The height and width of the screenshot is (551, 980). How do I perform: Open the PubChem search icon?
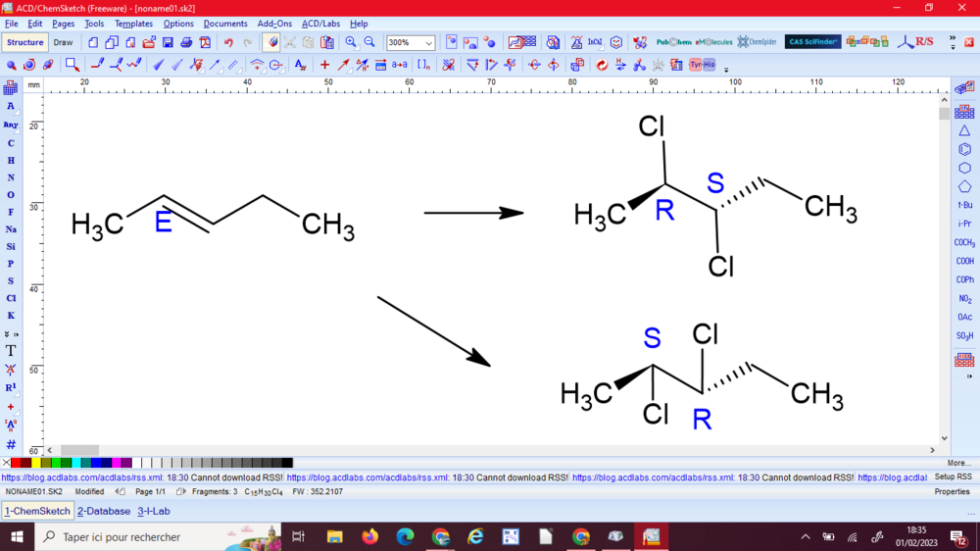(673, 42)
